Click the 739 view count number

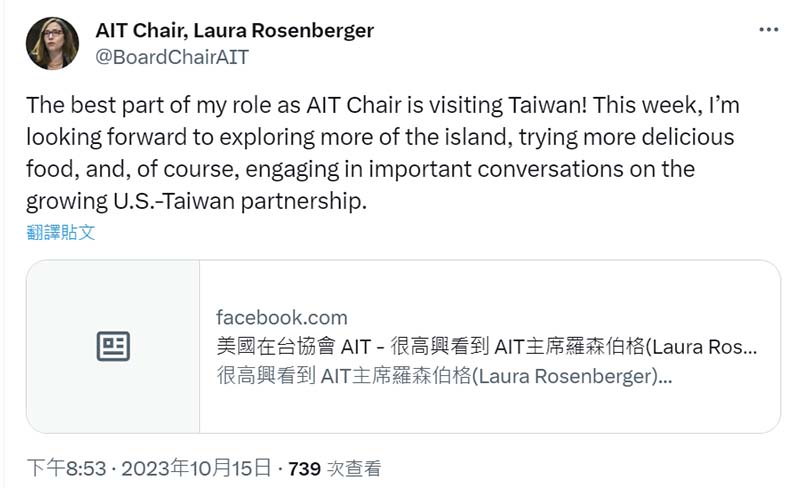[x=303, y=467]
